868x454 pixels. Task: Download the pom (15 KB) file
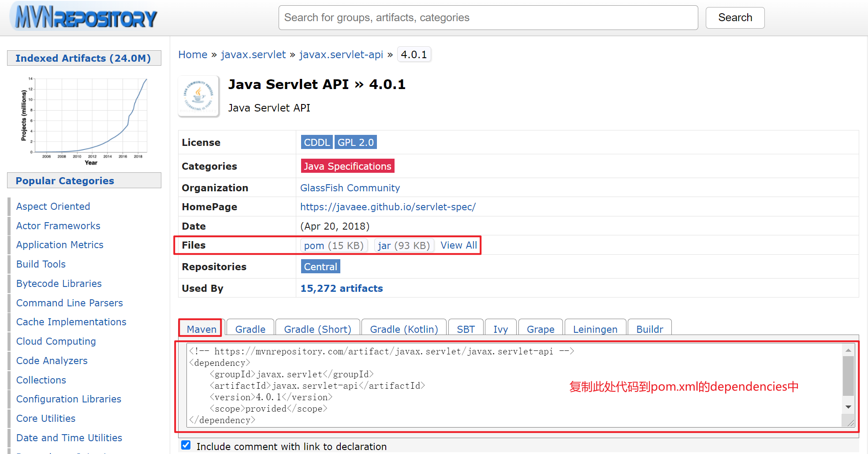coord(334,246)
